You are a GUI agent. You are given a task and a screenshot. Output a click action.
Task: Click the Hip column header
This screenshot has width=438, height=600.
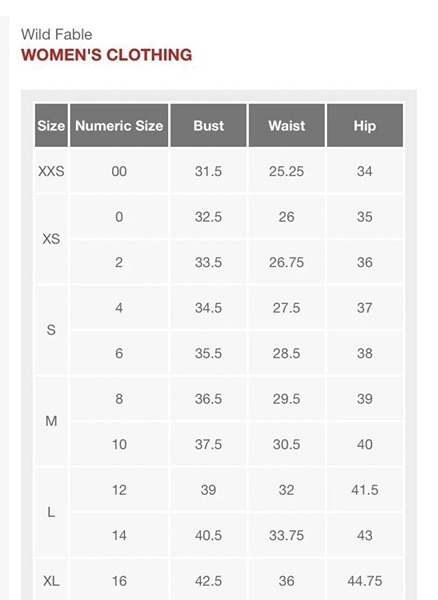365,126
